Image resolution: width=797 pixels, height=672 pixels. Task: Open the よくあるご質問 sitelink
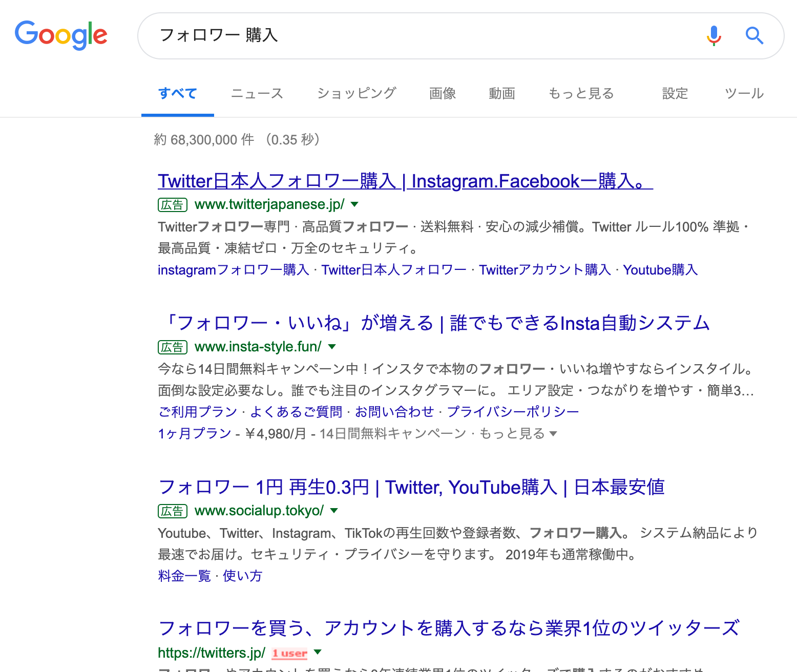click(296, 412)
